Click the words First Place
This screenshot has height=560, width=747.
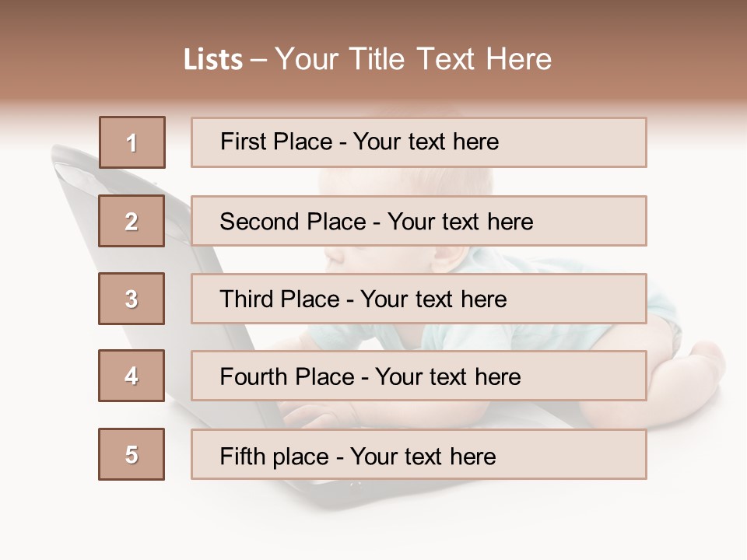coord(276,142)
